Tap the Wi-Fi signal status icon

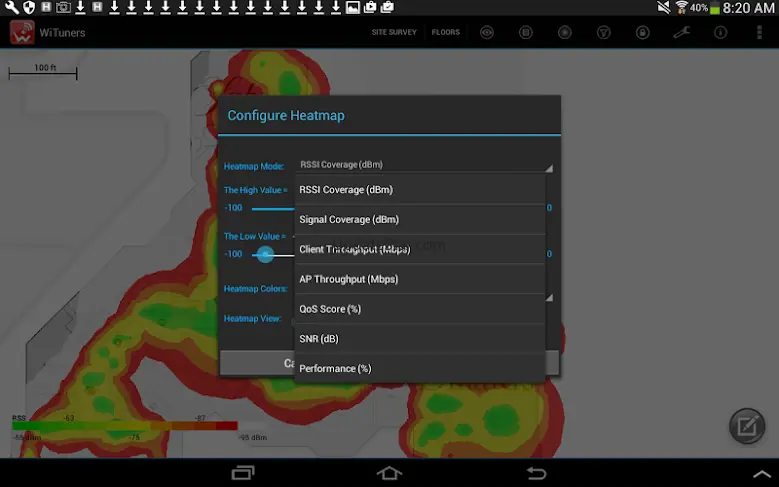click(x=682, y=7)
